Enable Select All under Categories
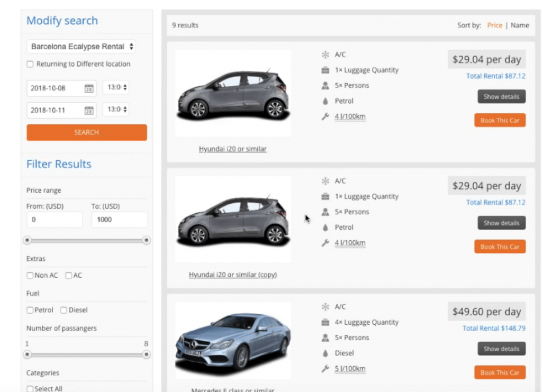 30,388
